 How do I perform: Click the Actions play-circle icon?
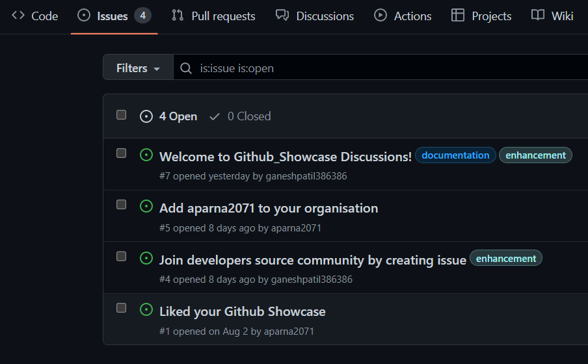tap(381, 16)
